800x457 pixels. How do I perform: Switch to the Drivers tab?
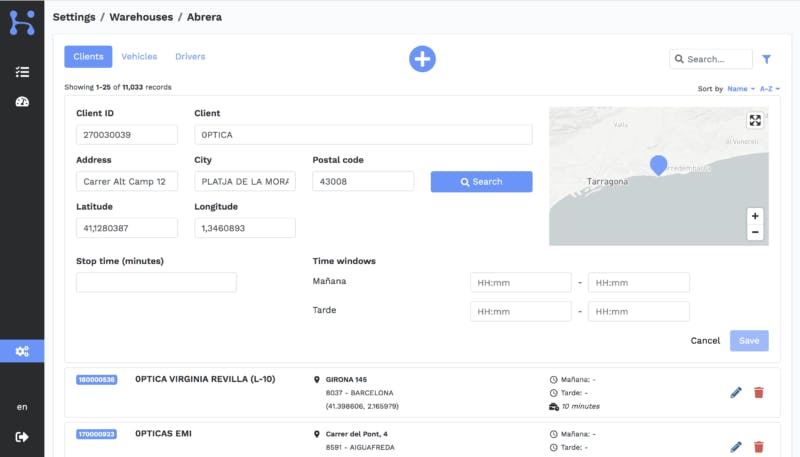190,57
